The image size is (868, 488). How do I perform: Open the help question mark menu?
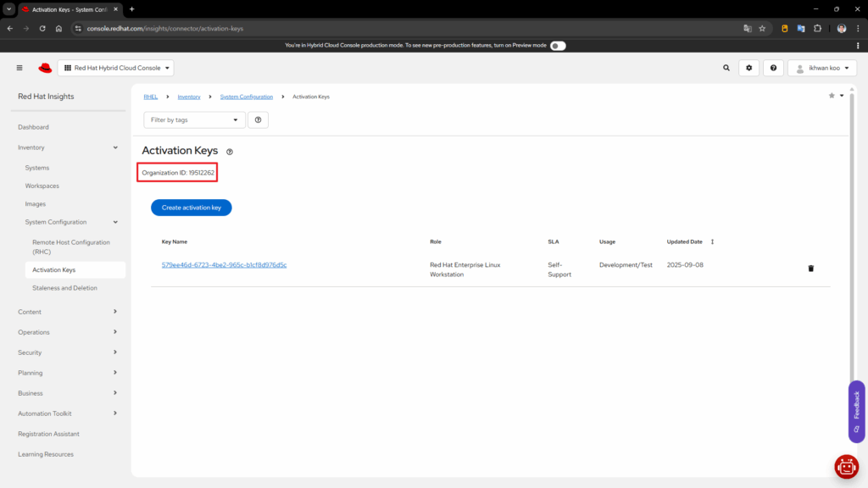[x=773, y=68]
